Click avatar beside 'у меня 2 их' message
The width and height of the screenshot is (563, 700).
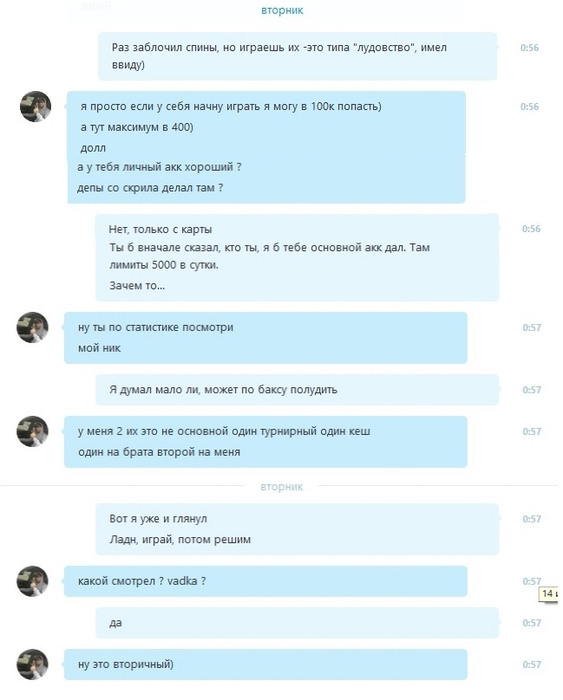click(32, 432)
